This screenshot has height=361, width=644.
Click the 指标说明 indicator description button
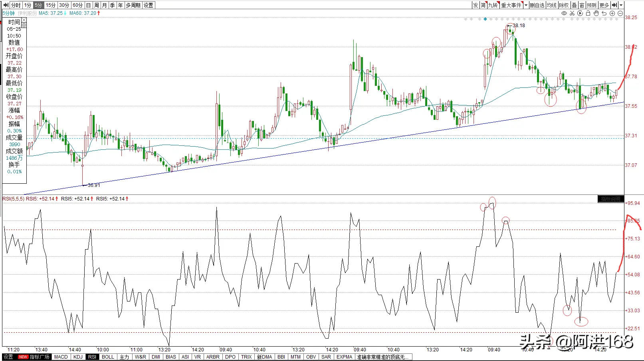(610, 199)
